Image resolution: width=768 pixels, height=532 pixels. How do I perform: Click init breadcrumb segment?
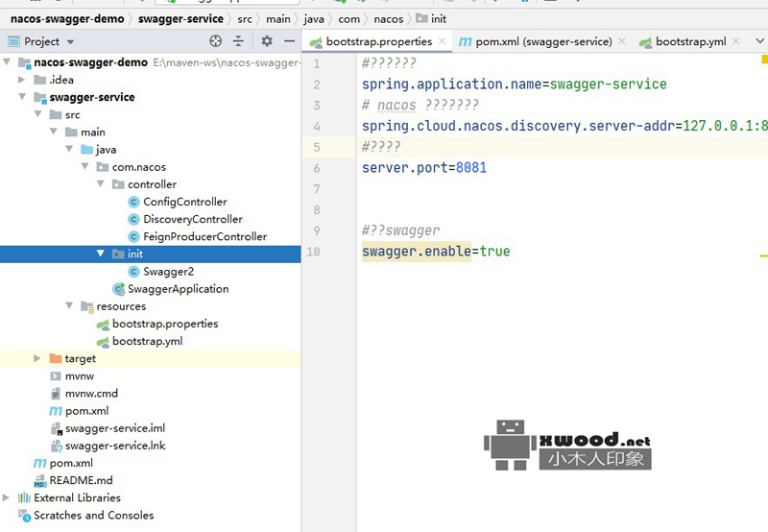(431, 18)
